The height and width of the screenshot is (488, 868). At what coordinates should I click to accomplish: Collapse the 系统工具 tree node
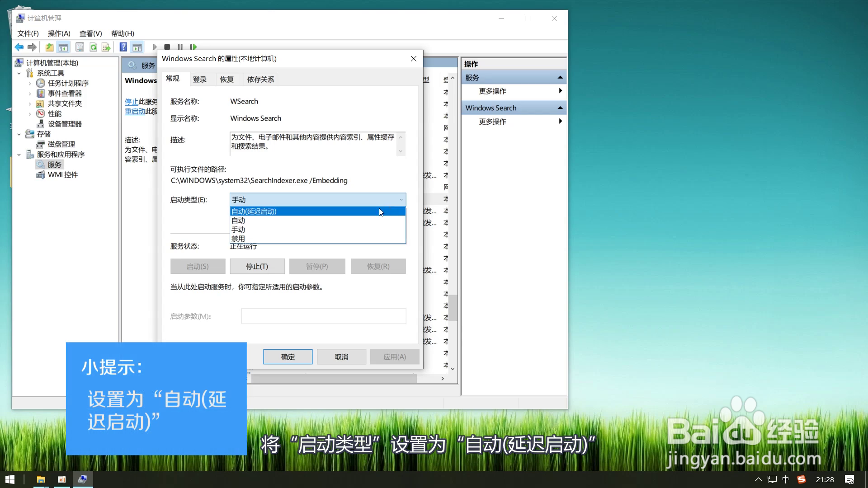tap(19, 73)
